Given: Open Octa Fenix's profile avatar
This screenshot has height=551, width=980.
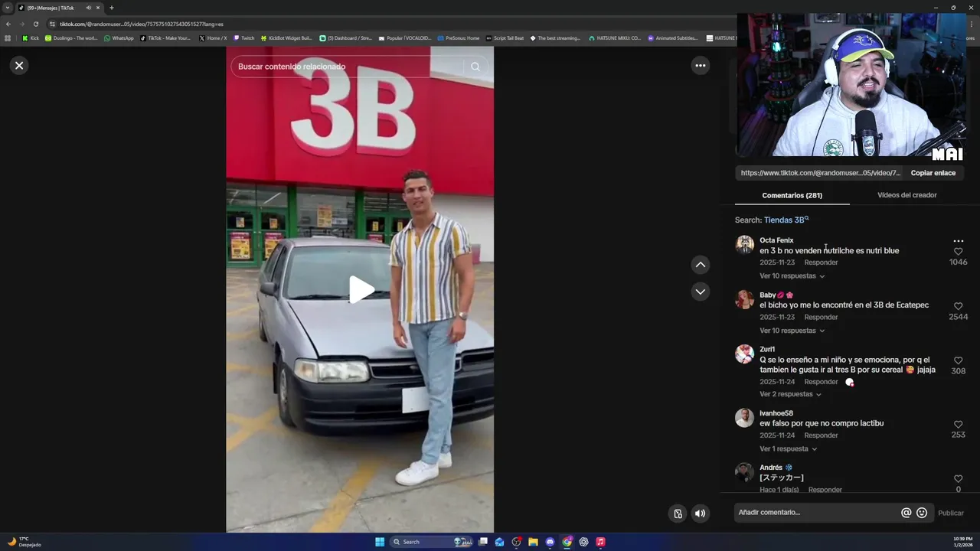Looking at the screenshot, I should point(745,244).
